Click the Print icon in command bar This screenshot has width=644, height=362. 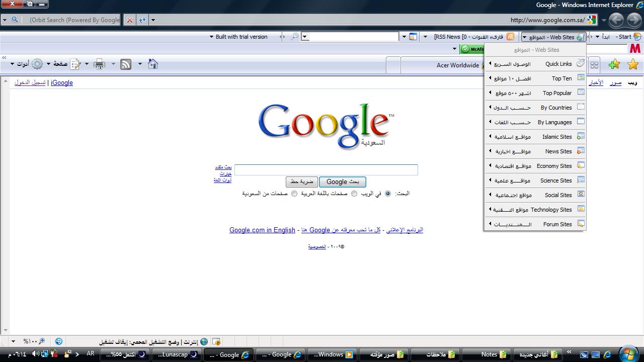(99, 64)
